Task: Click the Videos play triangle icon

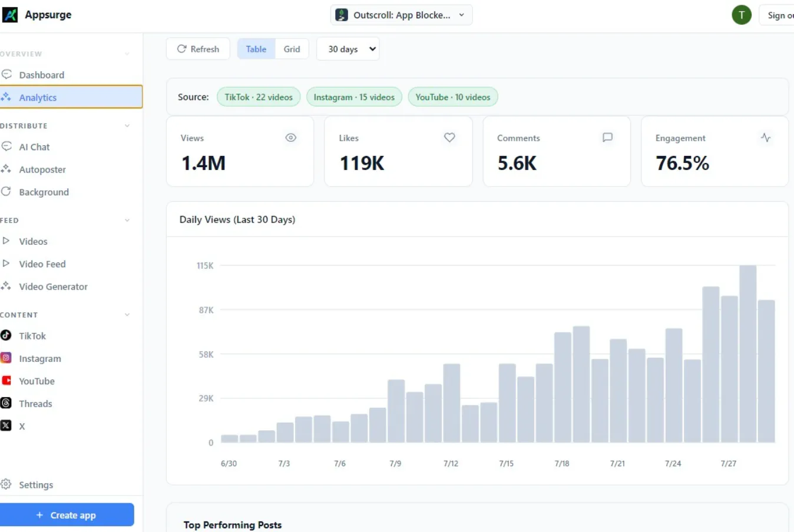Action: point(6,241)
